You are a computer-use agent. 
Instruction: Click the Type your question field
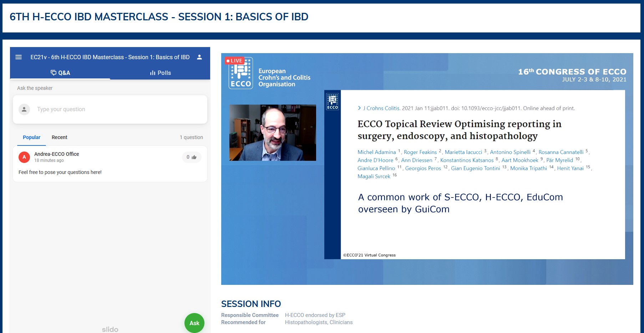pos(110,109)
